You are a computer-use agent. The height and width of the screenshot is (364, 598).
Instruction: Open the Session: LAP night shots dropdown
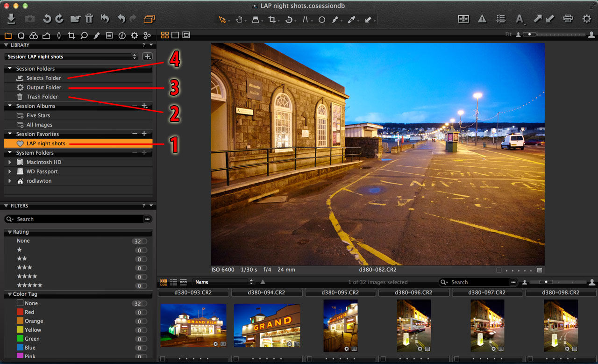72,57
